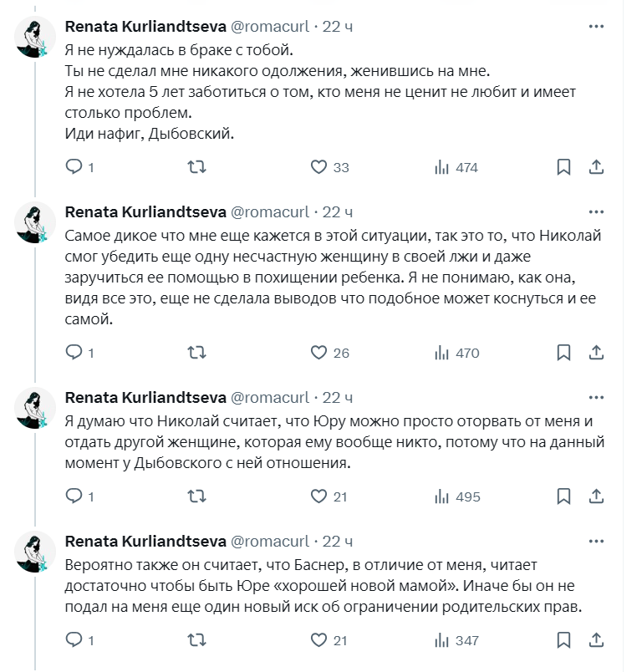The width and height of the screenshot is (642, 672).
Task: Bookmark the tweet starting 'Я думаю что Николай'
Action: pos(563,496)
